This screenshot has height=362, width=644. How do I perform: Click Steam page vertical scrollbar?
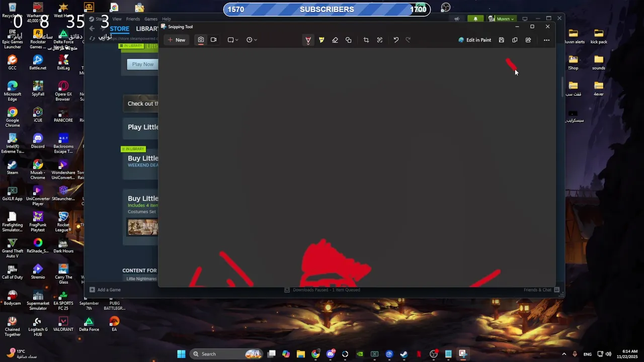point(562,87)
